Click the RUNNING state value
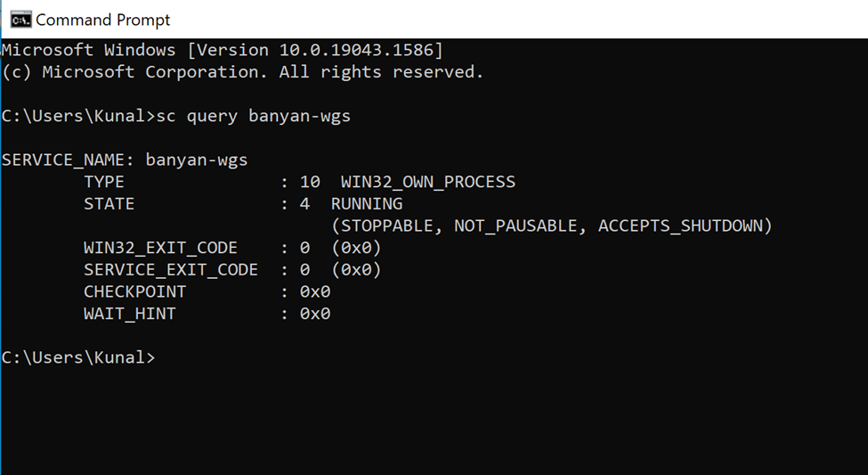This screenshot has height=475, width=868. pos(367,204)
